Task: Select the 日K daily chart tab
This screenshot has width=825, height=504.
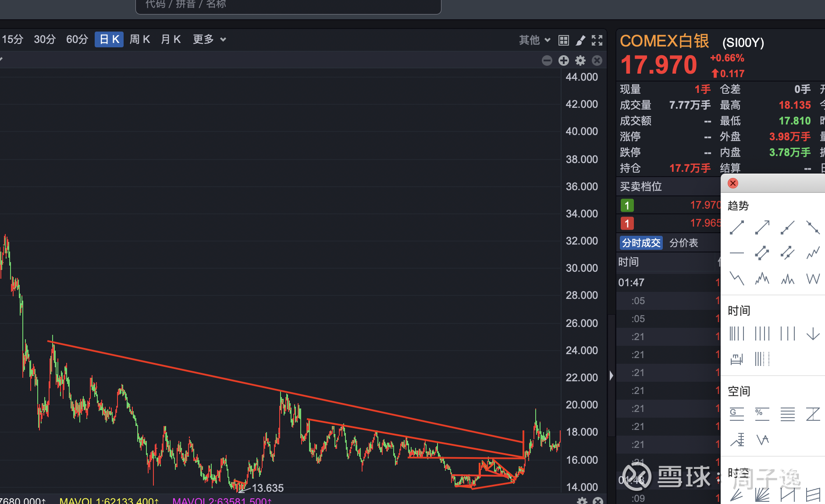Action: [109, 39]
